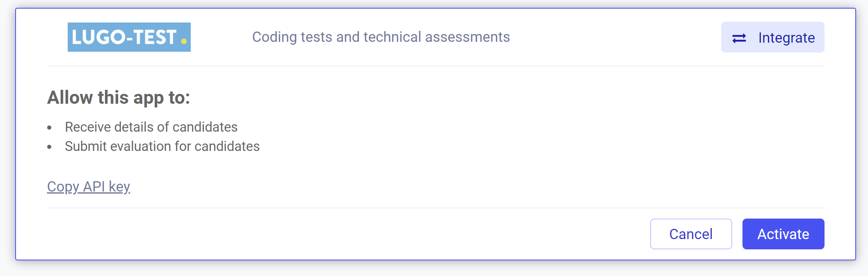Click the Coding tests and technical assessments tagline

tap(381, 37)
